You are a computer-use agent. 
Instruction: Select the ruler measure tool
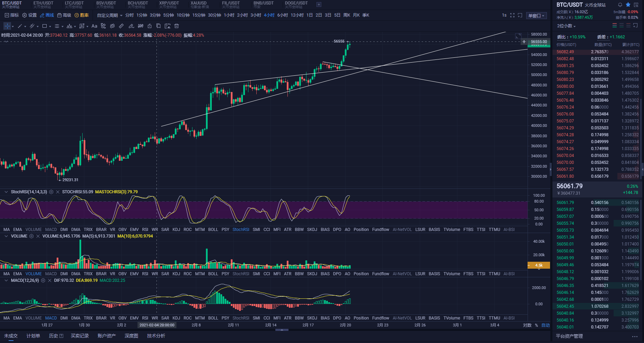pos(121,26)
